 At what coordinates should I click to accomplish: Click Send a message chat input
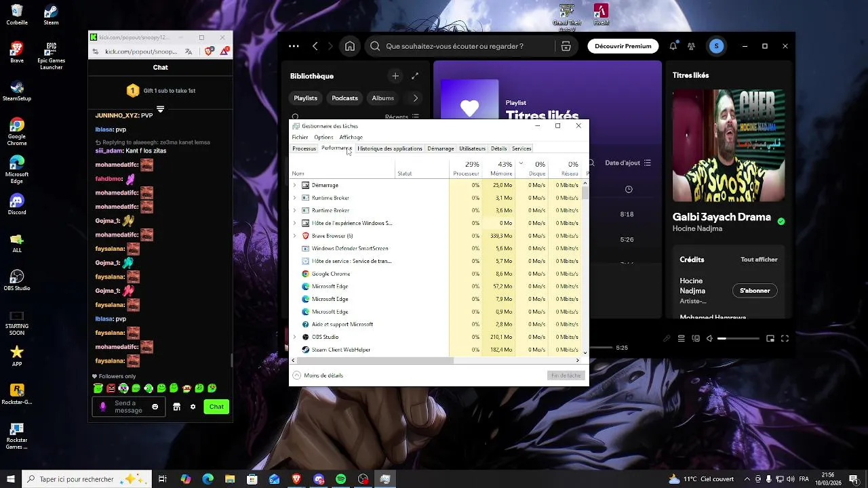coord(128,407)
